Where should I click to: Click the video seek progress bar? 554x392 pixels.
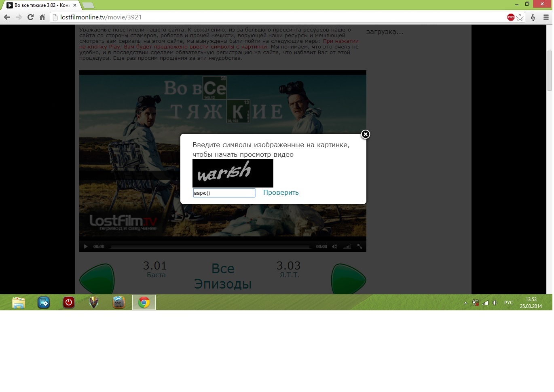pos(210,247)
